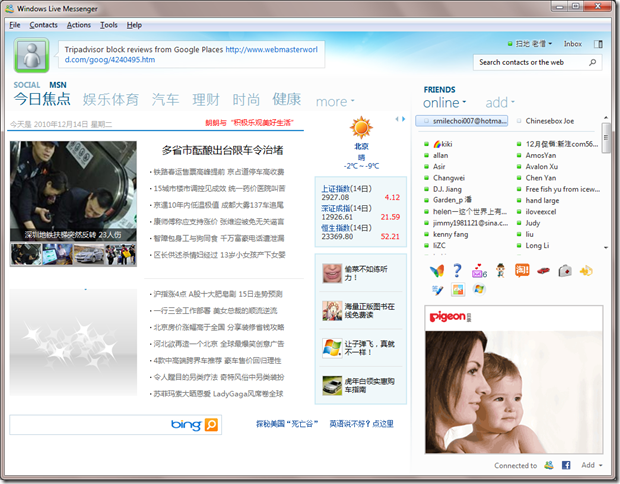Click the orange Taobao icon
The image size is (620, 484).
coord(521,270)
